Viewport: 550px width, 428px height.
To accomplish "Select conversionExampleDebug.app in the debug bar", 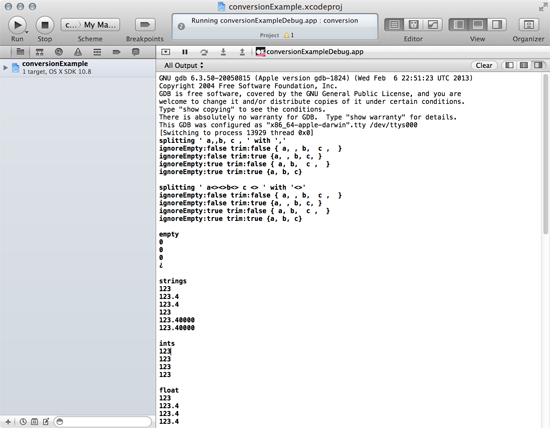I will pyautogui.click(x=310, y=52).
